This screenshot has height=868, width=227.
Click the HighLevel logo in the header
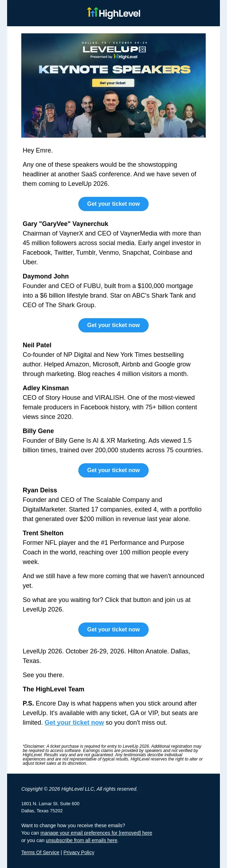(113, 13)
